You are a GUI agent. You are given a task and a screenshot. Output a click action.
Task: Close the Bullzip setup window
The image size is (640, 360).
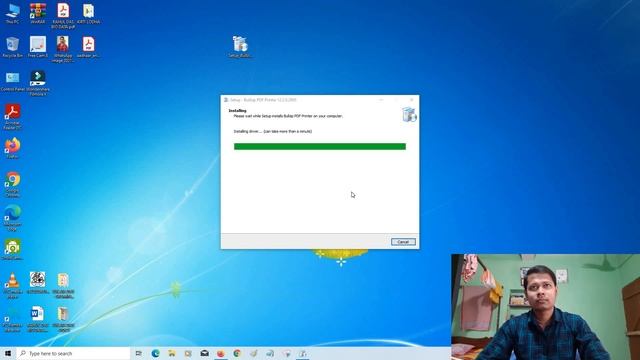(411, 100)
